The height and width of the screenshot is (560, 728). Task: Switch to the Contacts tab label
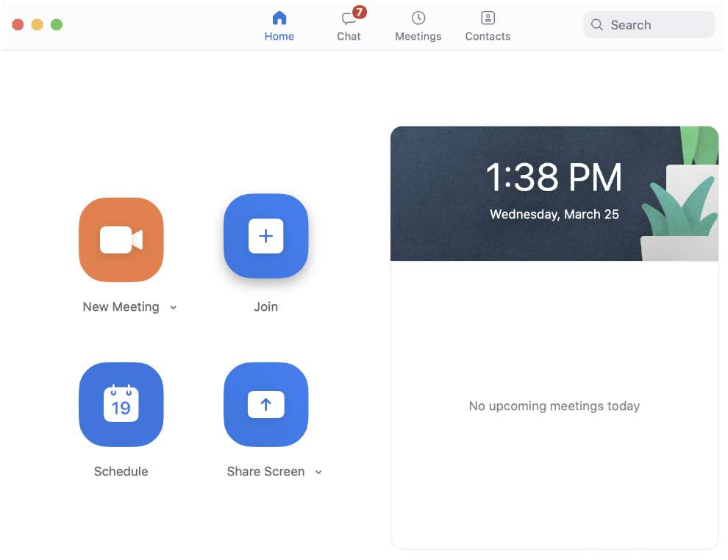point(488,36)
